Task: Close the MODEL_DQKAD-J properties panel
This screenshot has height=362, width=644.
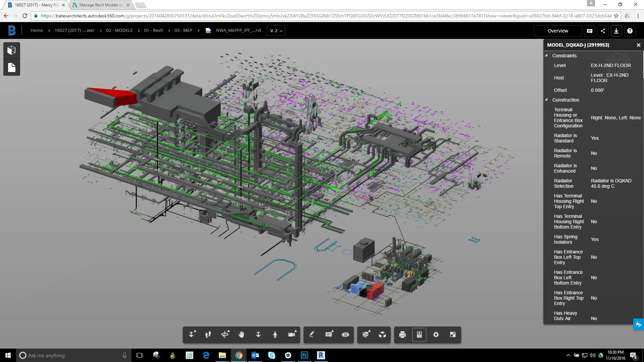Action: click(x=638, y=45)
